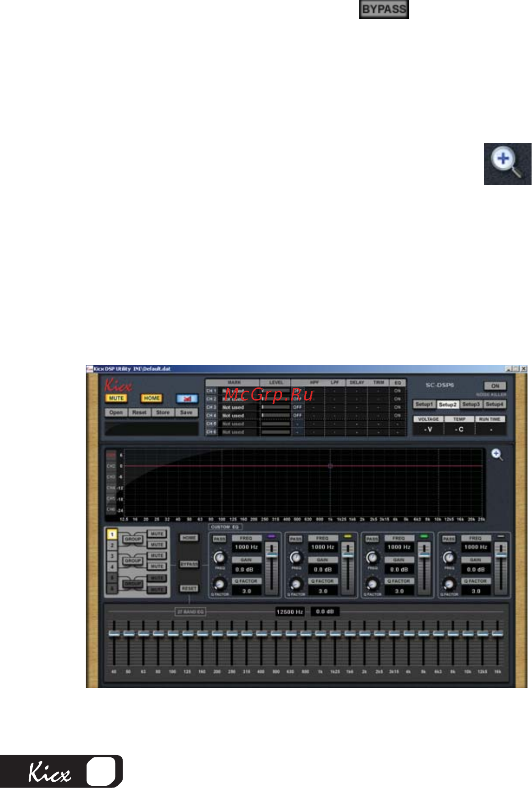Select the CH5 tab beside the EQ graph

click(111, 498)
